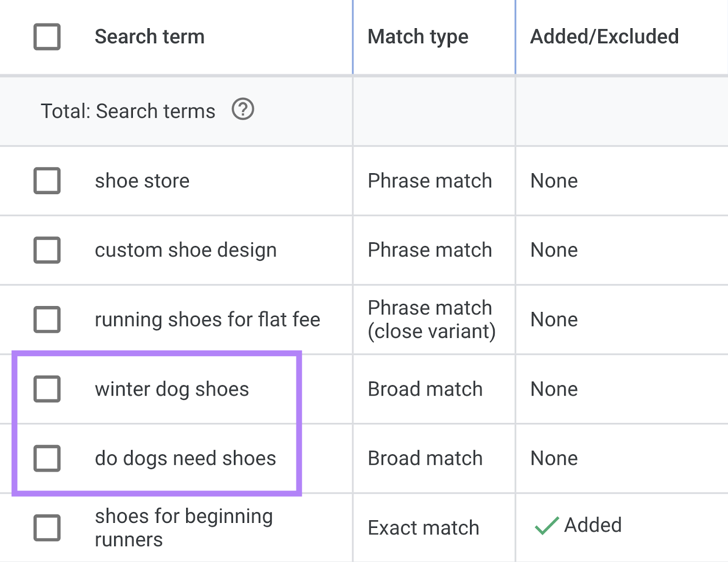Sort by the Search term column header
This screenshot has width=728, height=562.
(149, 36)
